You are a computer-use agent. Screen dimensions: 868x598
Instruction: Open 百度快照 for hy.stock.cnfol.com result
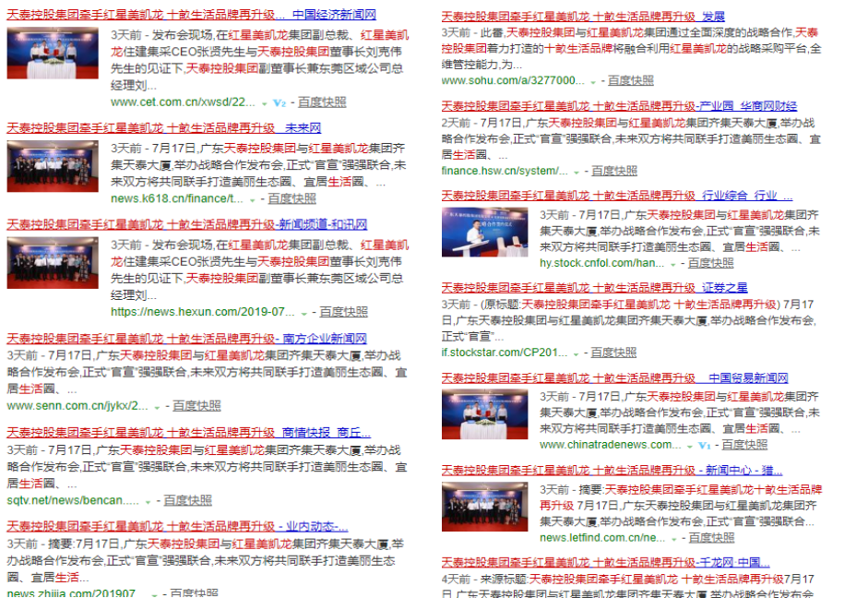(711, 264)
